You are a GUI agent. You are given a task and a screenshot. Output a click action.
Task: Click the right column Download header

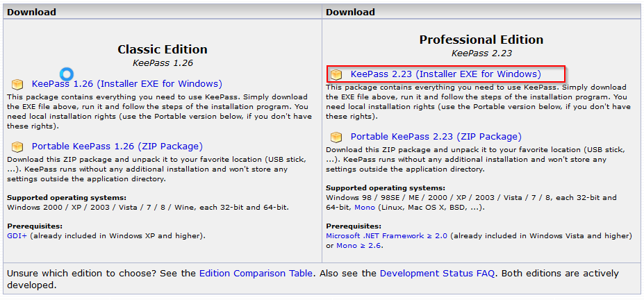pos(350,12)
